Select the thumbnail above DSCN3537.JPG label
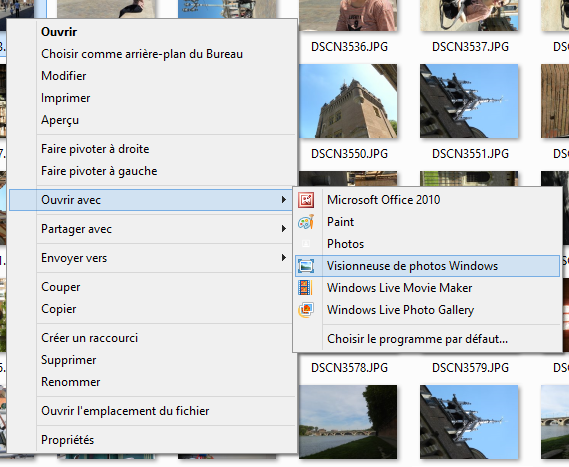569x467 pixels. click(x=469, y=15)
